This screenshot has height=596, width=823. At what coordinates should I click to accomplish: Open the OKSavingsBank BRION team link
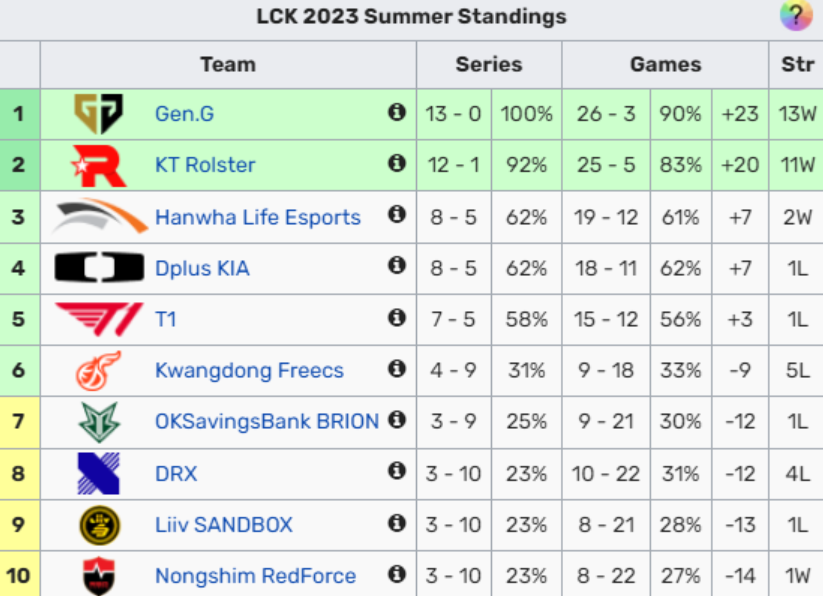(266, 422)
